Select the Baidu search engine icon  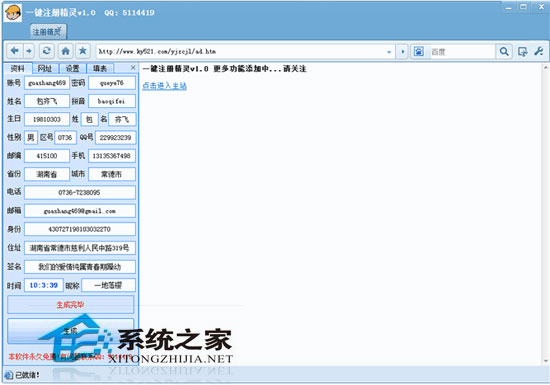418,52
